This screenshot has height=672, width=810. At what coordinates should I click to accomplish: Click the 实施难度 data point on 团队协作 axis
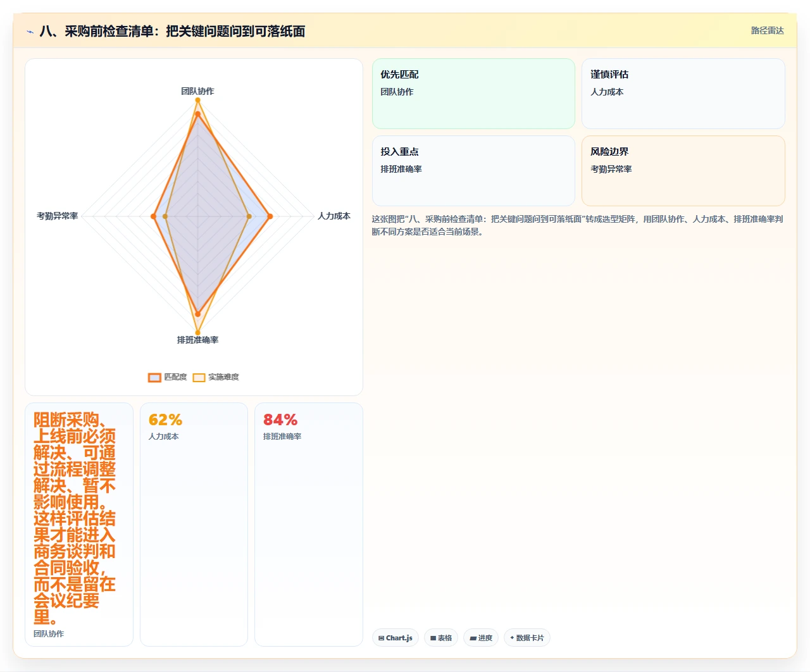point(197,100)
